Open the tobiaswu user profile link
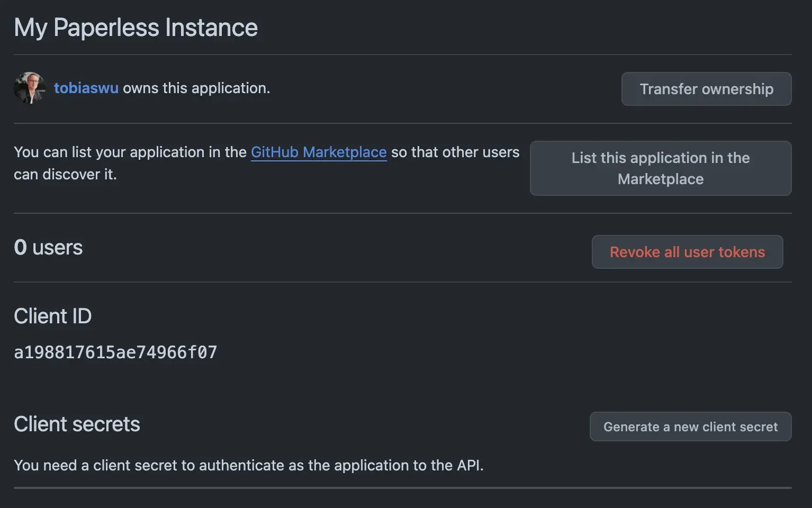The width and height of the screenshot is (812, 508). click(x=86, y=88)
